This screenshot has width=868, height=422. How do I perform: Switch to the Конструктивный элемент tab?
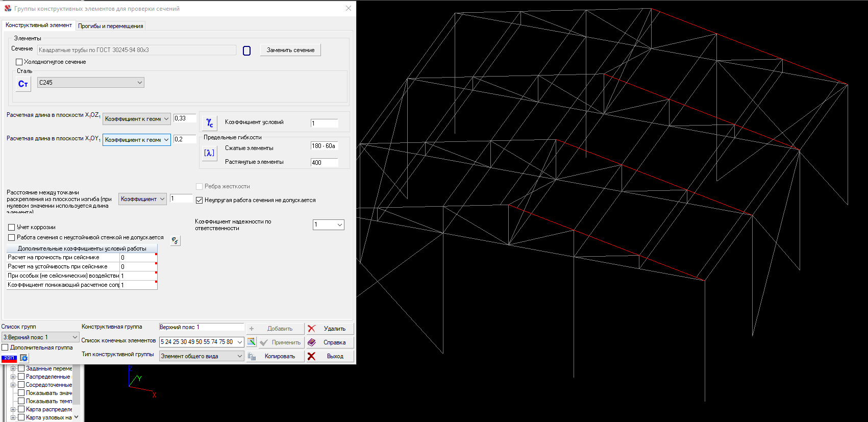click(39, 25)
